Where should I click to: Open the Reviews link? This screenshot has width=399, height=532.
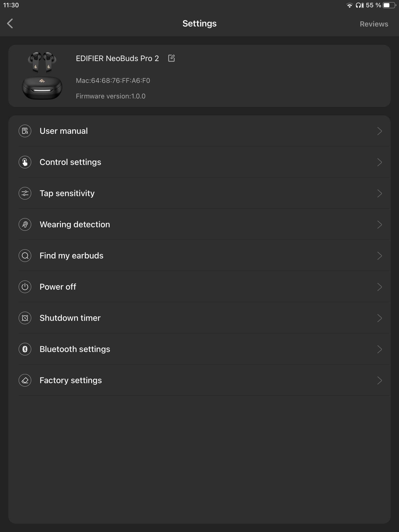[x=374, y=24]
